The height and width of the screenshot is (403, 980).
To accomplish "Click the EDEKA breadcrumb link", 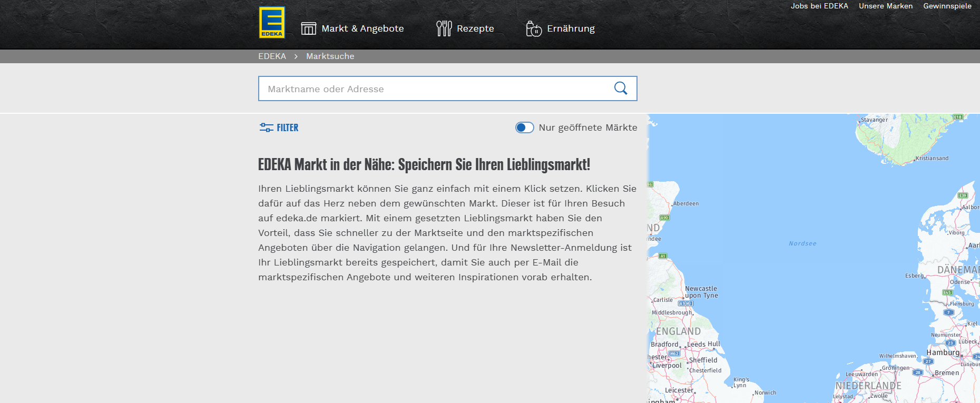I will 272,56.
